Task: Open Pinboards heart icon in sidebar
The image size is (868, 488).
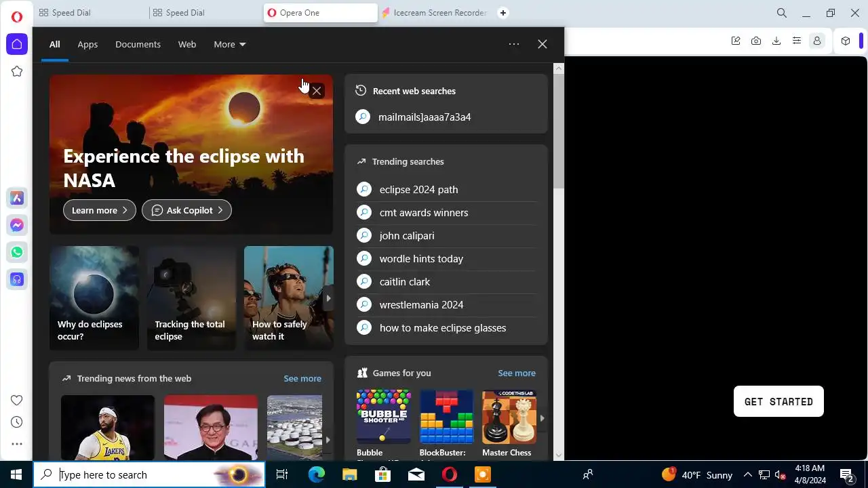Action: click(17, 400)
